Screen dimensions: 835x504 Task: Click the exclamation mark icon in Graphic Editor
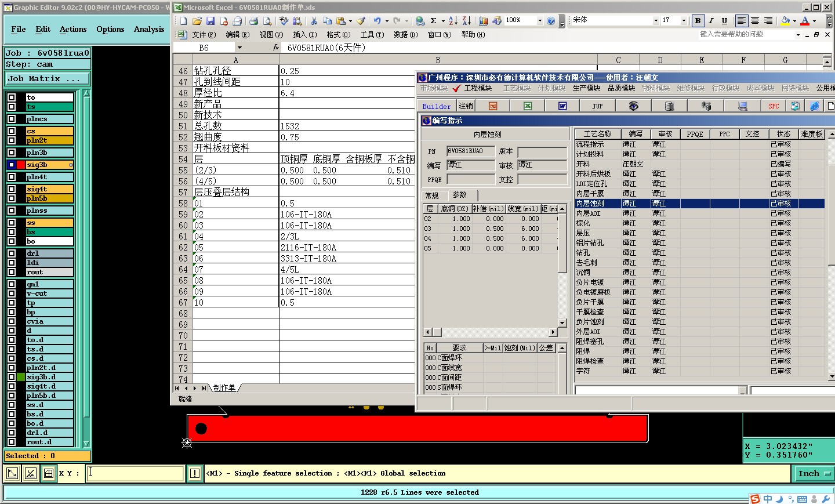195,473
